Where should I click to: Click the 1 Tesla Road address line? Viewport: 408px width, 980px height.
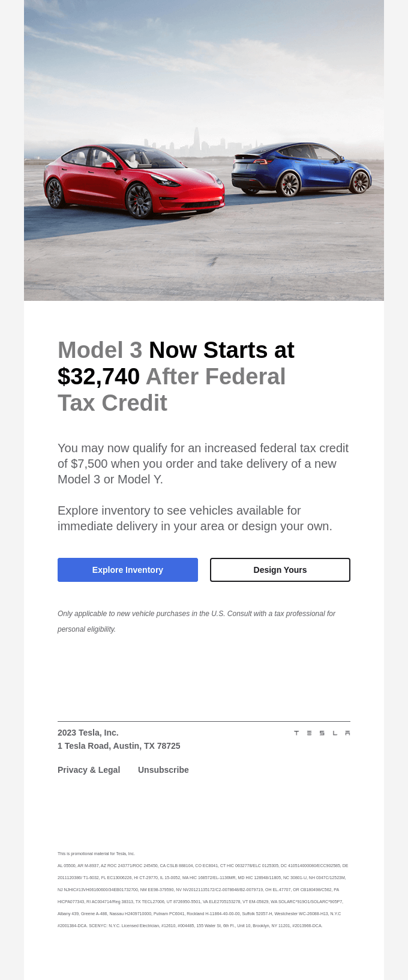118,745
